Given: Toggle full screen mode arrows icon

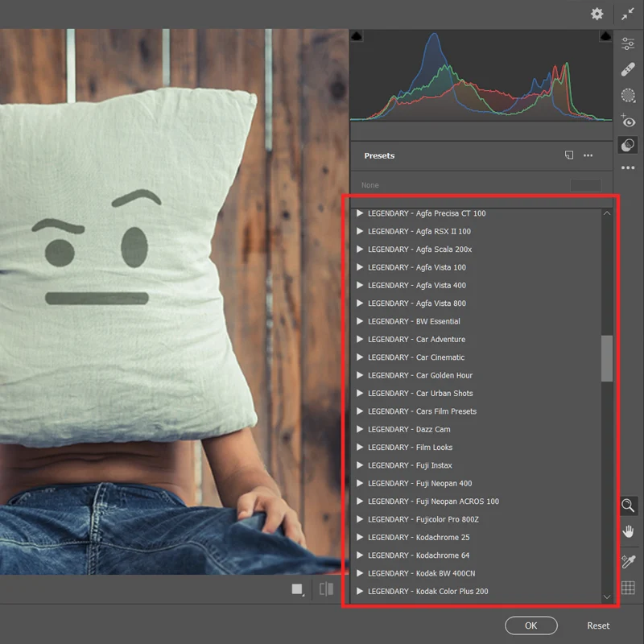Looking at the screenshot, I should [x=628, y=14].
